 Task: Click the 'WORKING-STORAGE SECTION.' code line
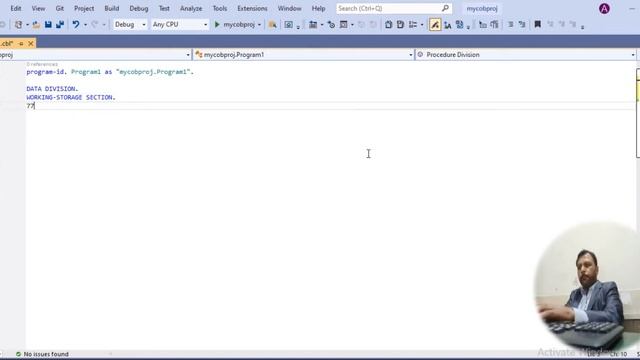tap(71, 98)
